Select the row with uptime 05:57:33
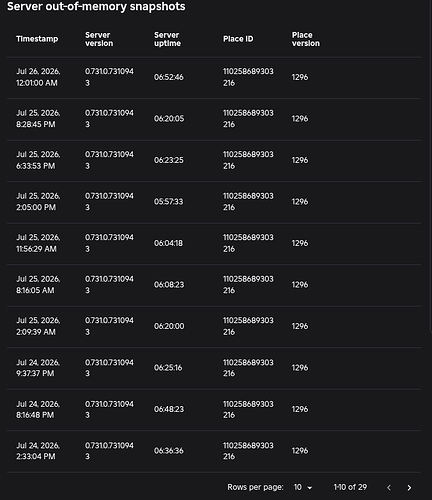432x500 pixels. coord(214,202)
